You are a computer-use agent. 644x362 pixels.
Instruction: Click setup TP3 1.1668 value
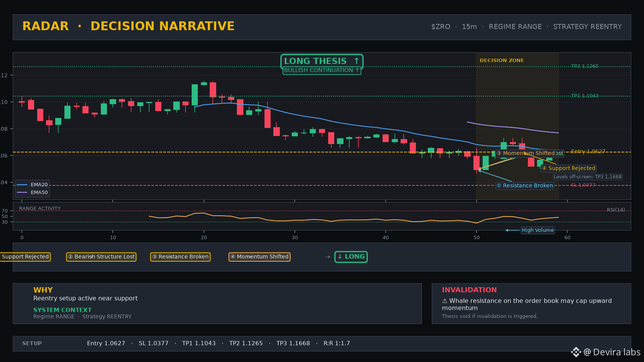click(x=293, y=343)
